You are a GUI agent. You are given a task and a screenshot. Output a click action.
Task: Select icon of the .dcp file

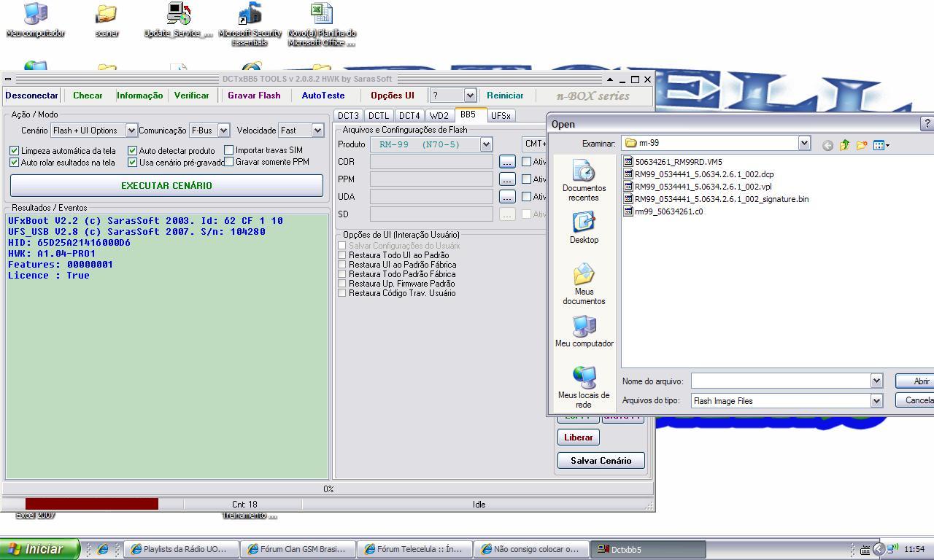coord(628,174)
